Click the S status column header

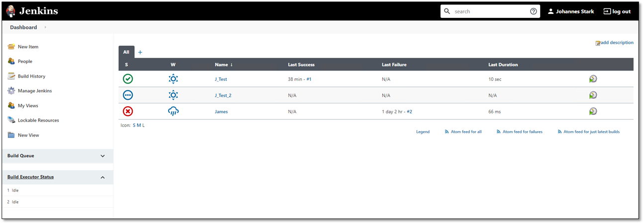(126, 65)
